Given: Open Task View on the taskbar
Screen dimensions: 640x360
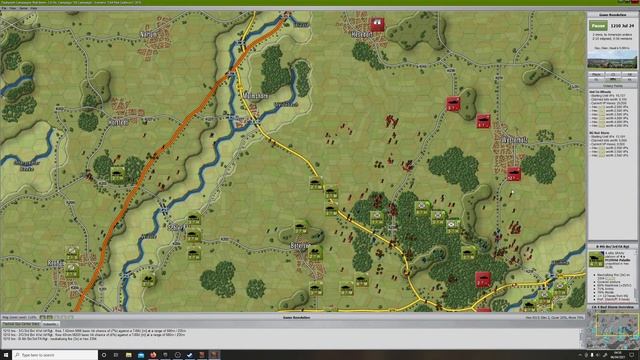Looking at the screenshot, I should point(116,355).
